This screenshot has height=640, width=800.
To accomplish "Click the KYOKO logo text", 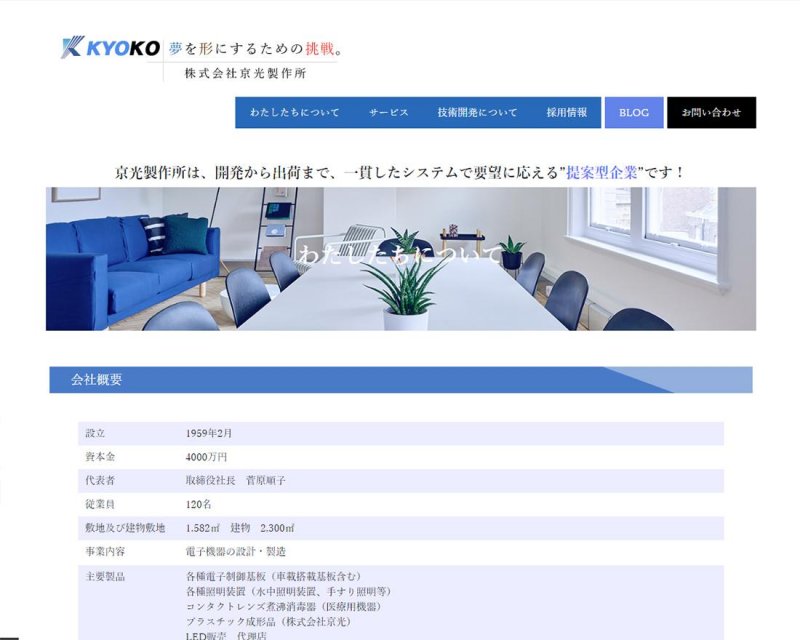I will [x=123, y=48].
